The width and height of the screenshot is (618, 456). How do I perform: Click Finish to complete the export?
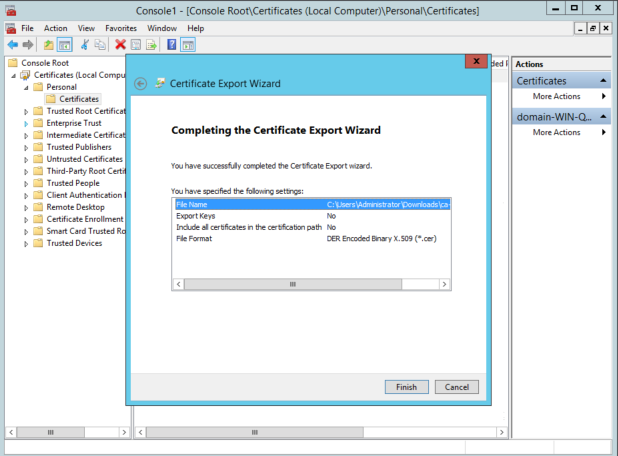click(x=406, y=387)
